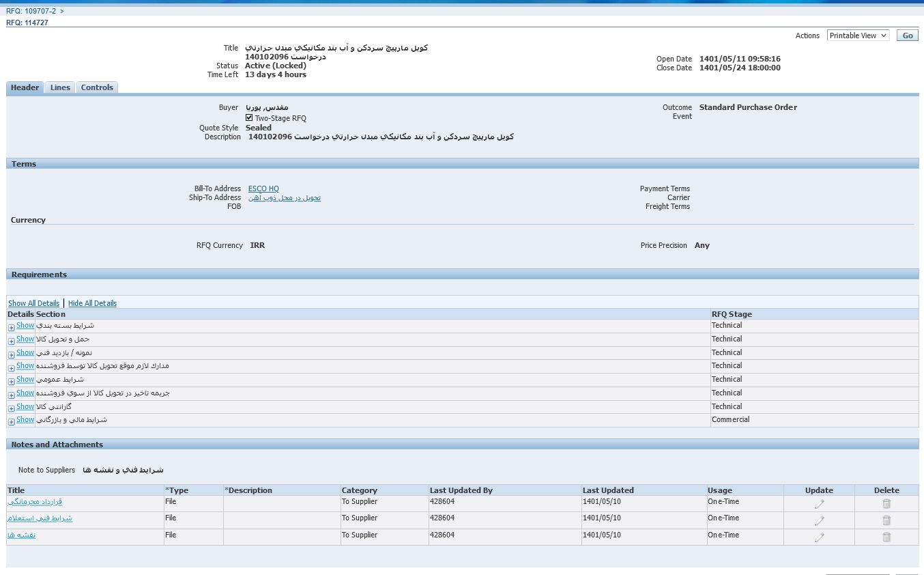Open the Printable View actions dropdown
The height and width of the screenshot is (575, 924).
[858, 36]
